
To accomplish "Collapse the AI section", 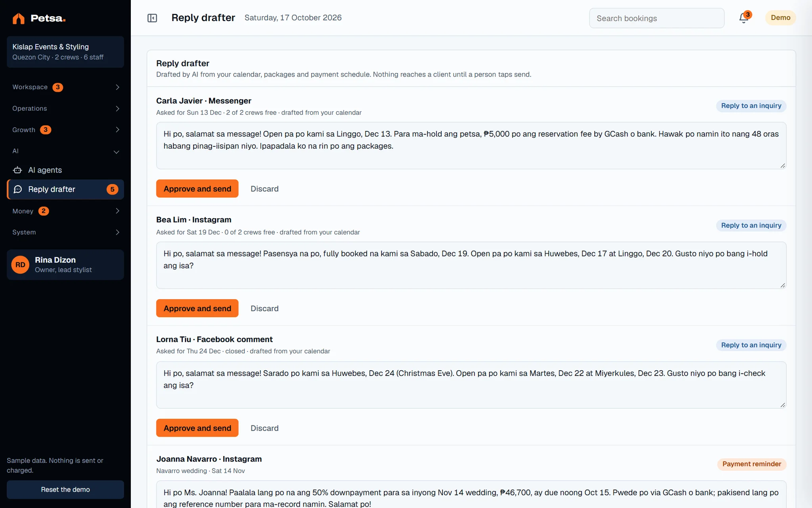I will click(65, 151).
